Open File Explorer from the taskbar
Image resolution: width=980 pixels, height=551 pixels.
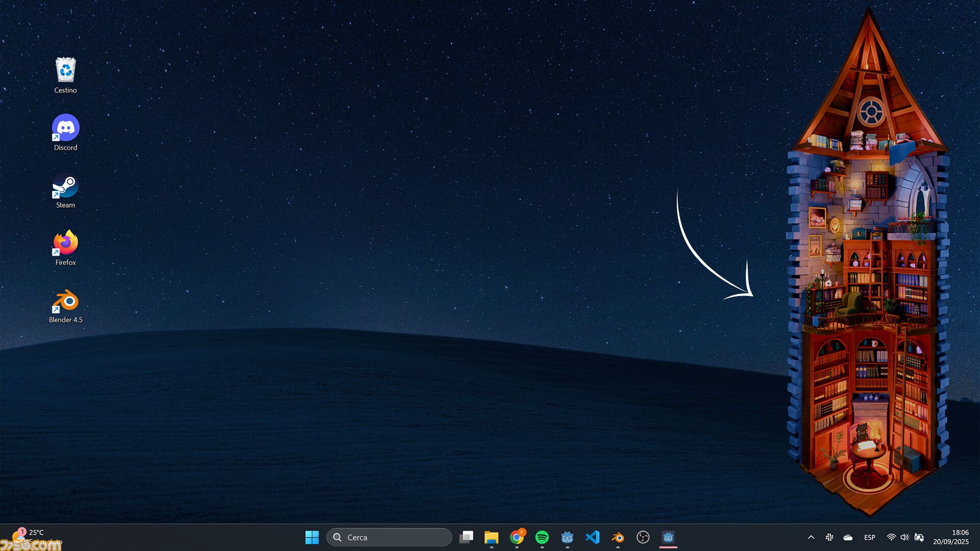pyautogui.click(x=492, y=537)
